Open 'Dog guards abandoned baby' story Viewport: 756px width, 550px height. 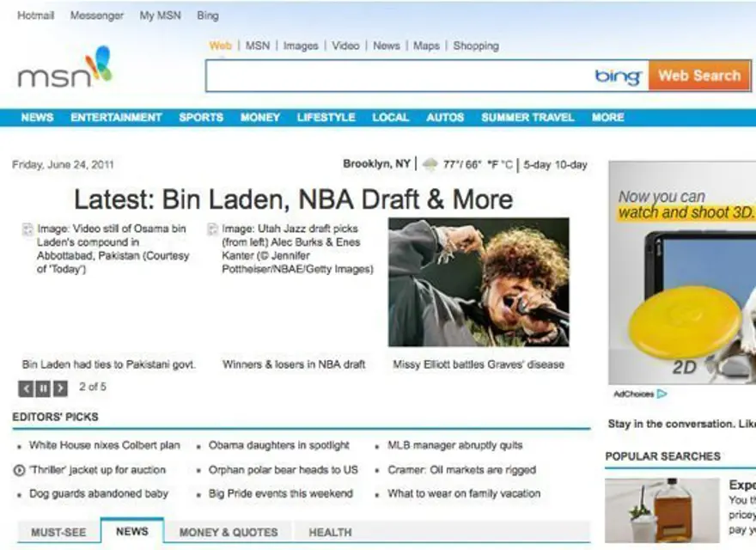[99, 494]
